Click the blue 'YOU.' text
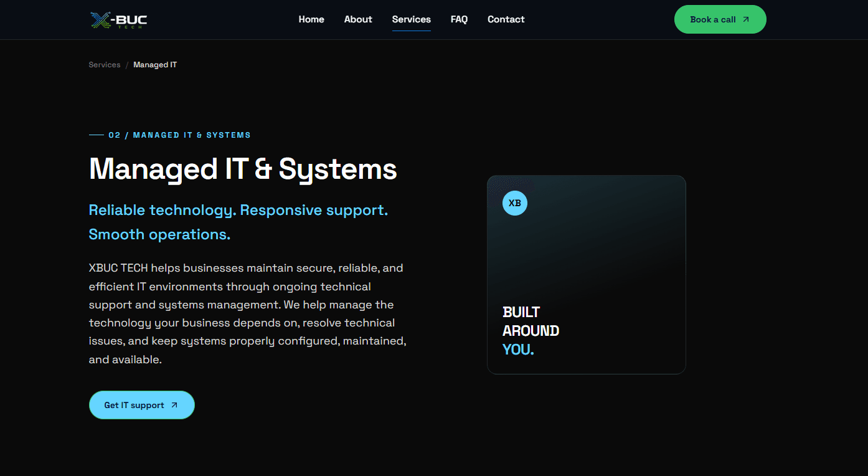 [519, 350]
